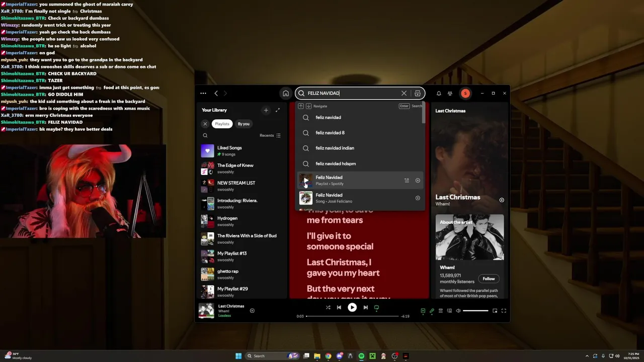Viewport: 644px width, 362px height.
Task: Go forward with the right arrow
Action: (225, 93)
